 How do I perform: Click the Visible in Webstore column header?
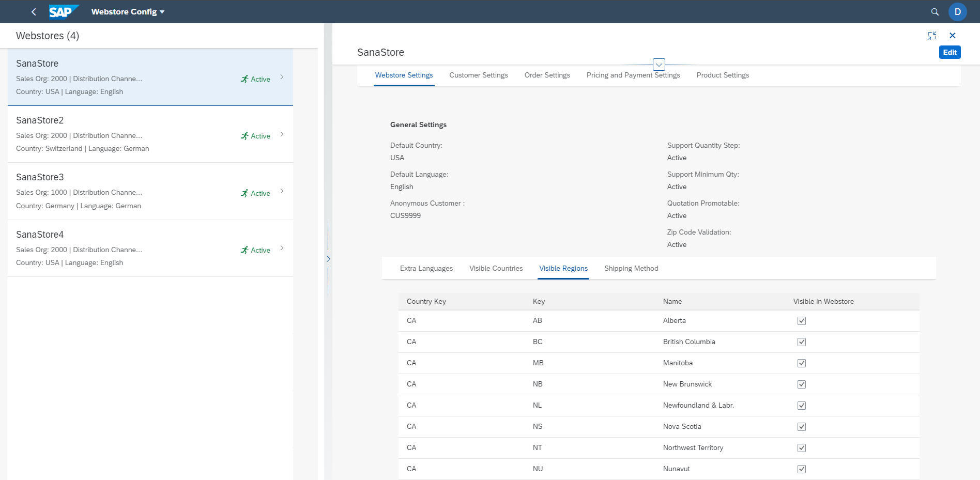pos(823,302)
